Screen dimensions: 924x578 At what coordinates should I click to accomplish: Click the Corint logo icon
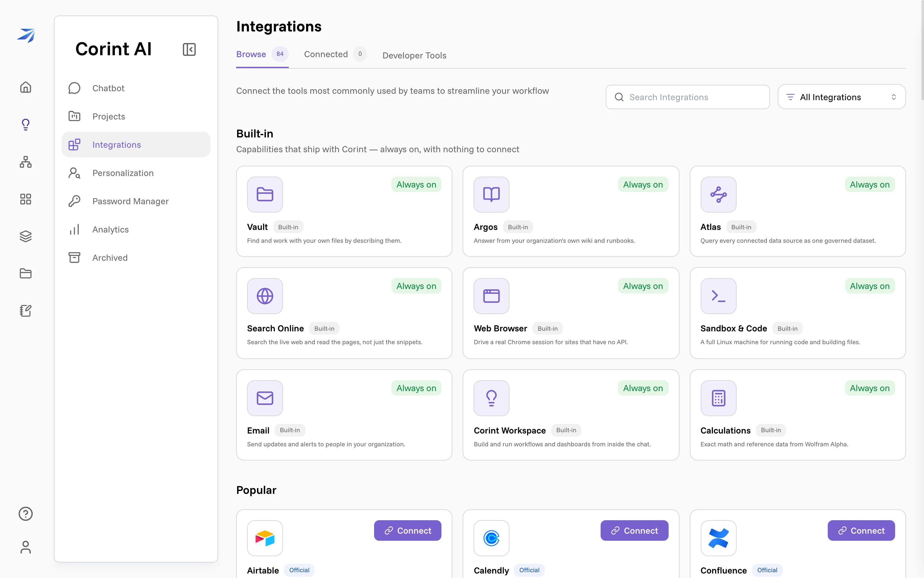(26, 35)
